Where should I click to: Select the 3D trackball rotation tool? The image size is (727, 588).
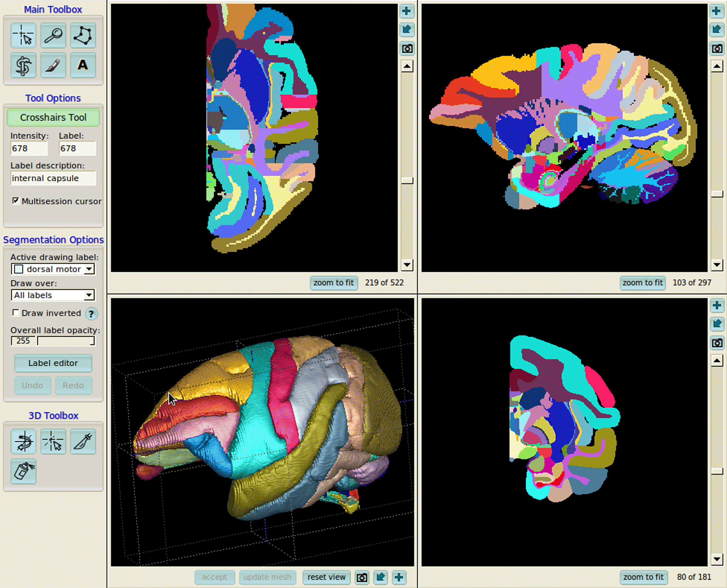pyautogui.click(x=24, y=441)
